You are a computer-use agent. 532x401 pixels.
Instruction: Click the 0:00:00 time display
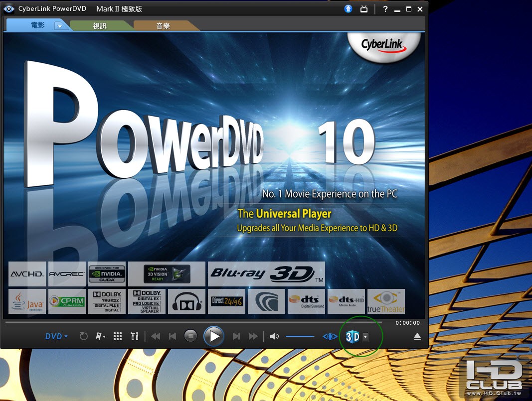click(x=407, y=323)
